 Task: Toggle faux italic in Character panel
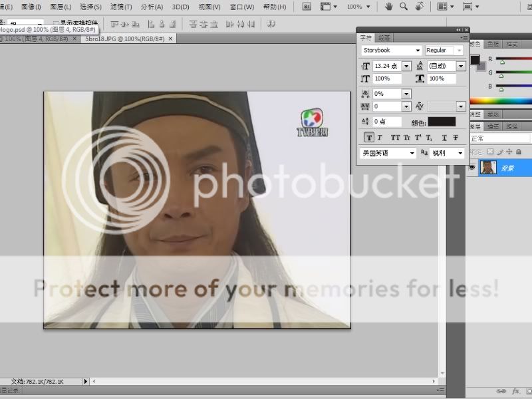point(380,138)
